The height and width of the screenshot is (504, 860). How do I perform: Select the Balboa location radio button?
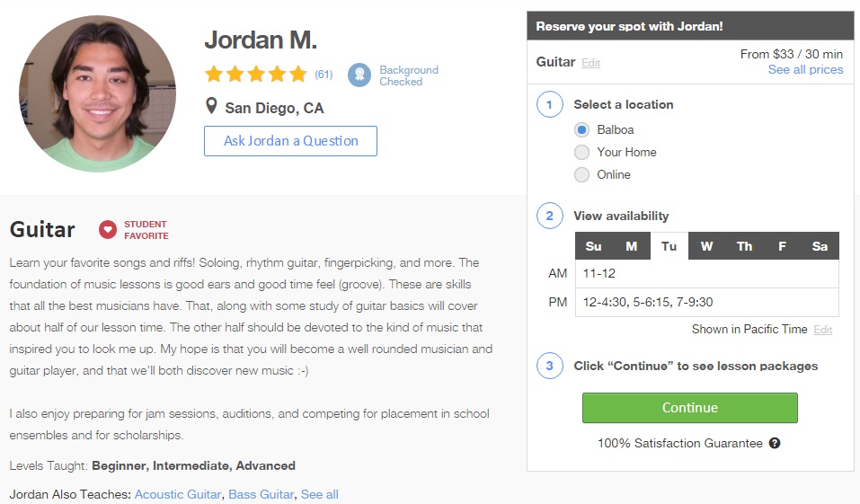point(582,130)
